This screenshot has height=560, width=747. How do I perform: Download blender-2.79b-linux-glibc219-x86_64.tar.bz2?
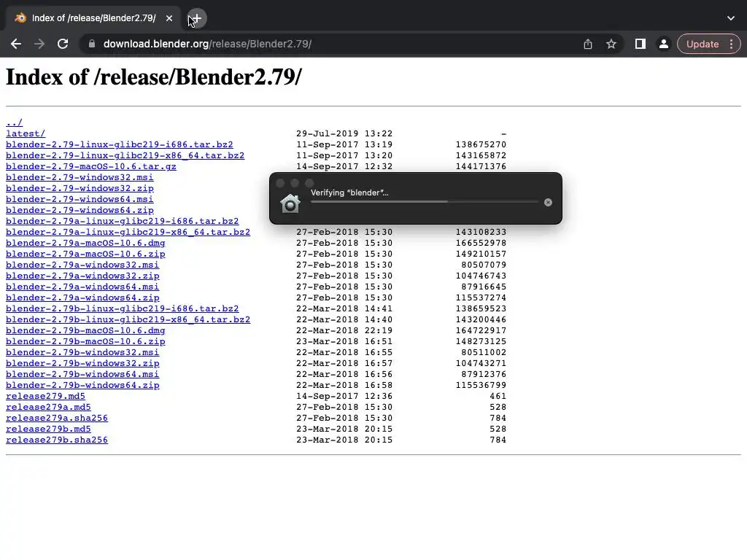pyautogui.click(x=128, y=319)
